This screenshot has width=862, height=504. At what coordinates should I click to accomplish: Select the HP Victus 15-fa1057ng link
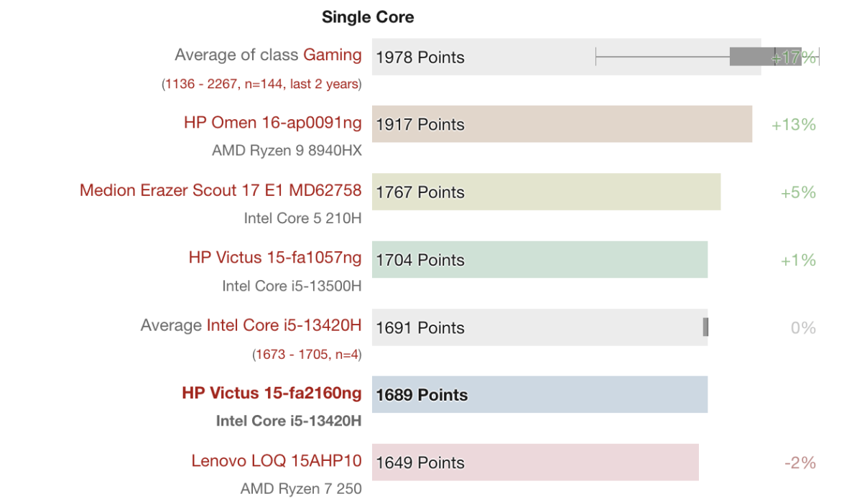(x=275, y=258)
